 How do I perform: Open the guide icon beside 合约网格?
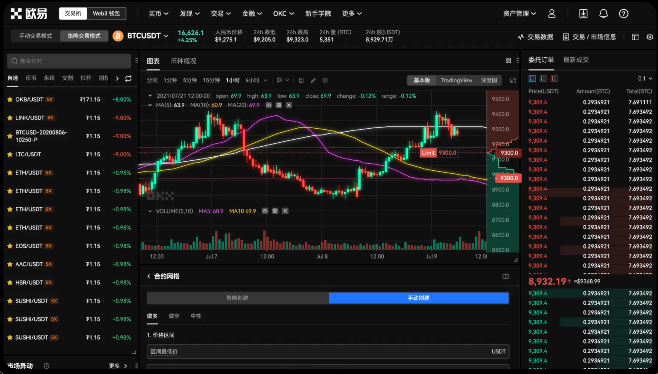(506, 276)
